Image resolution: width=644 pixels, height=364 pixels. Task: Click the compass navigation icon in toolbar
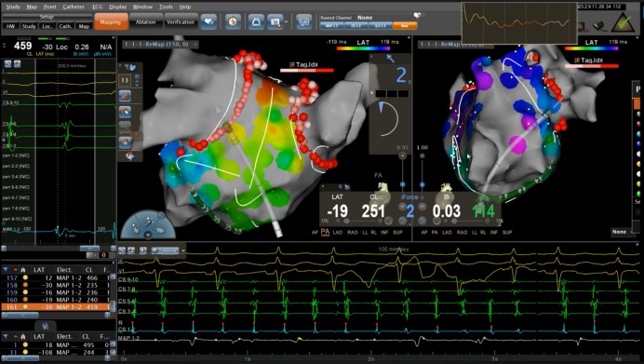point(233,21)
